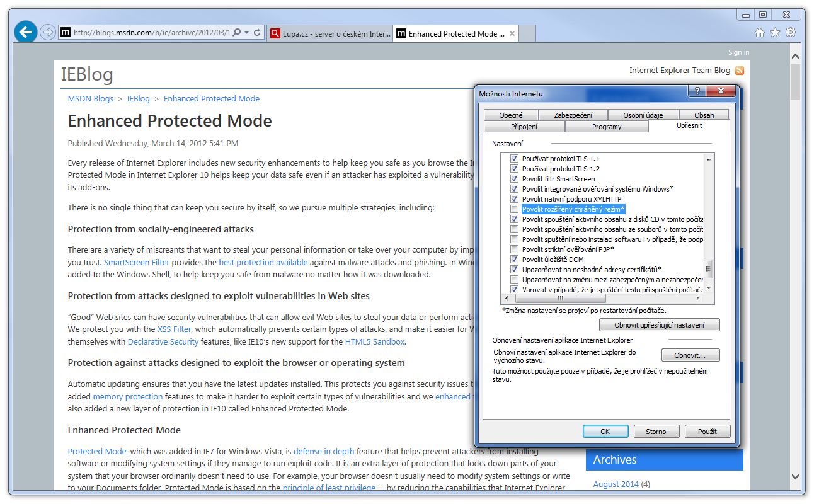Refresh the page with the reload icon
Image resolution: width=819 pixels, height=504 pixels.
tap(258, 33)
